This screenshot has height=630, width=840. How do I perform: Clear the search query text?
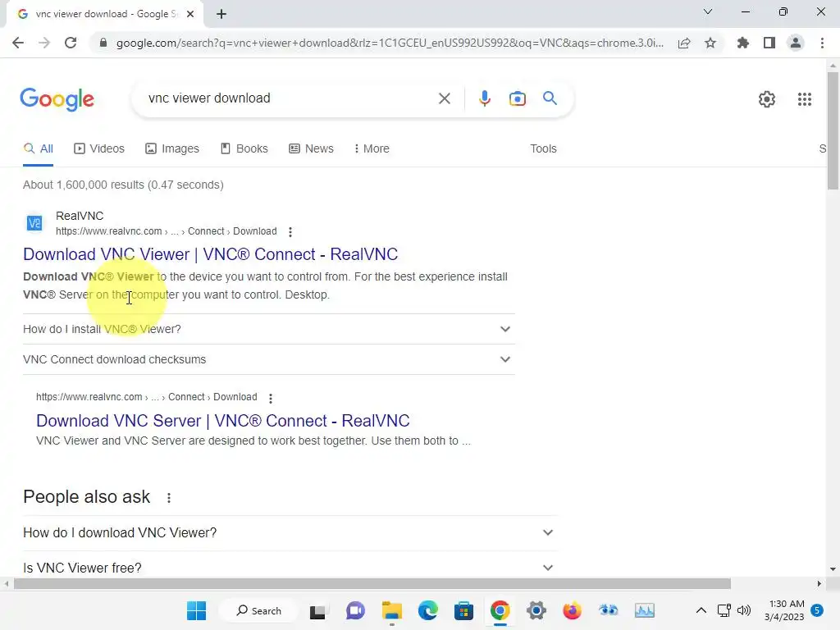click(x=444, y=98)
